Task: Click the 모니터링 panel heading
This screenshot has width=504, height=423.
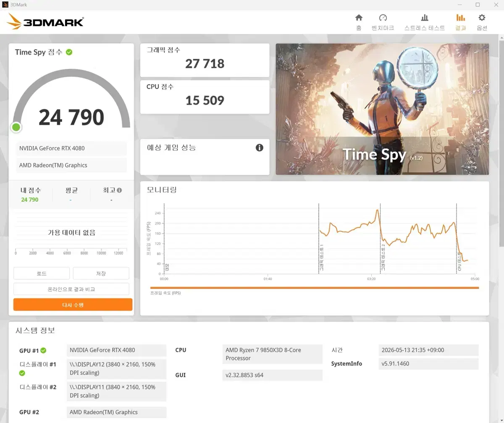Action: click(x=162, y=189)
